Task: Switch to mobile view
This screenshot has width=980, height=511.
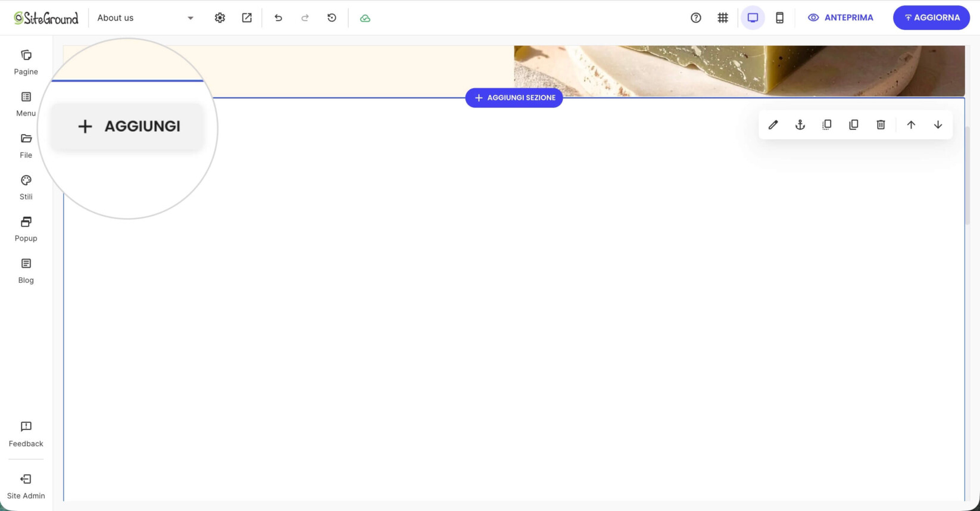Action: point(779,18)
